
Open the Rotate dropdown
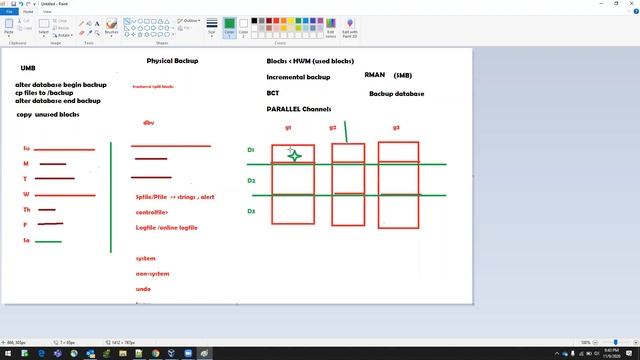[63, 35]
